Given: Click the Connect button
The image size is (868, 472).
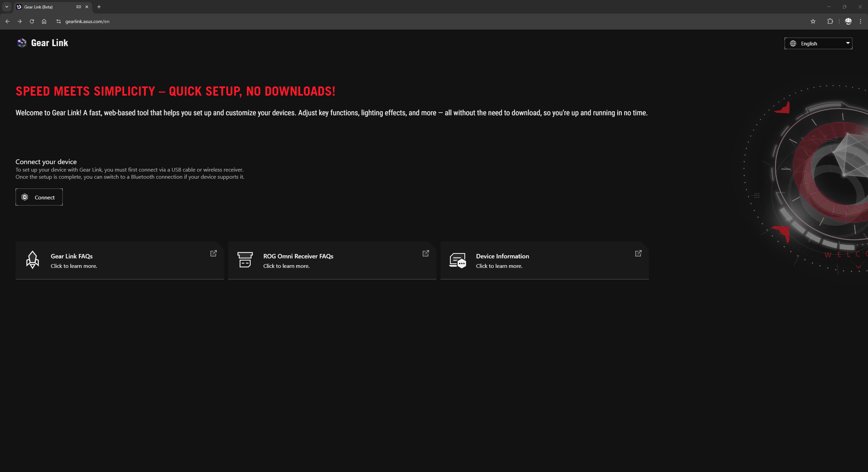Looking at the screenshot, I should tap(39, 197).
